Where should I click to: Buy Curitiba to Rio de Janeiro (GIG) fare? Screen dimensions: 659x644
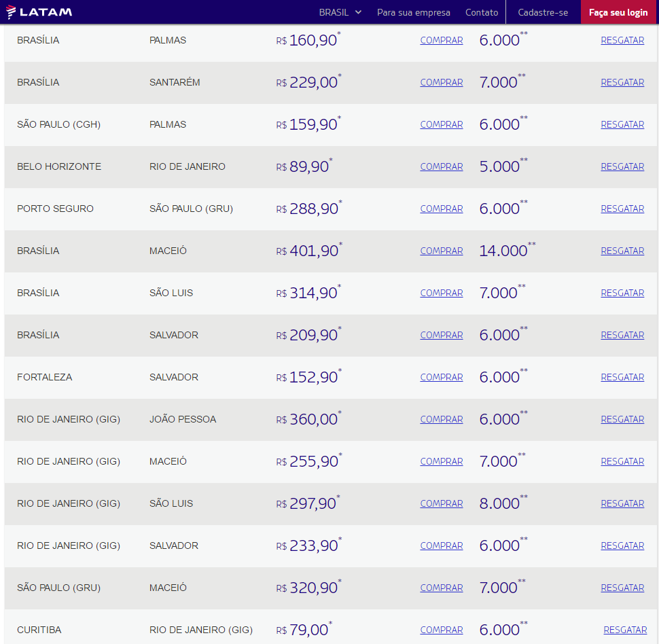point(442,630)
